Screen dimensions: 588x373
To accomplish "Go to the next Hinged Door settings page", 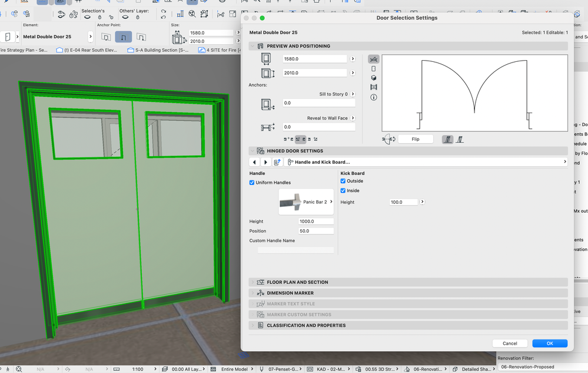I will 265,162.
